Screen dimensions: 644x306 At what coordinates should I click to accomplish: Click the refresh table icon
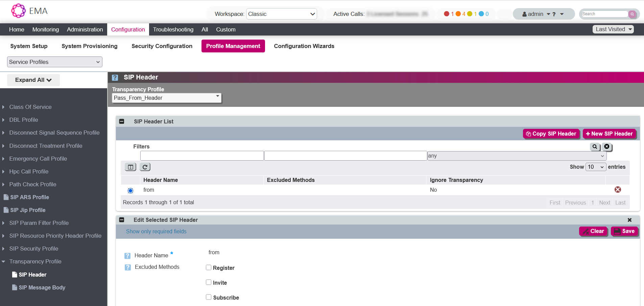145,167
